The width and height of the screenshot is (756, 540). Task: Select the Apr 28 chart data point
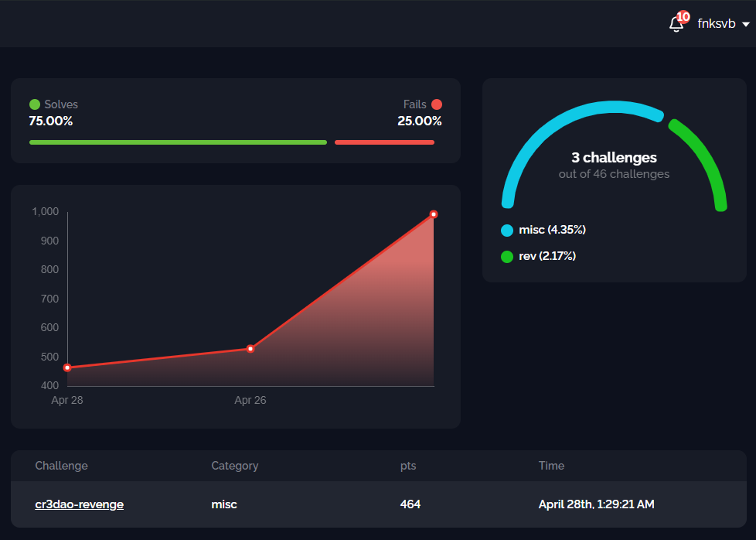67,367
